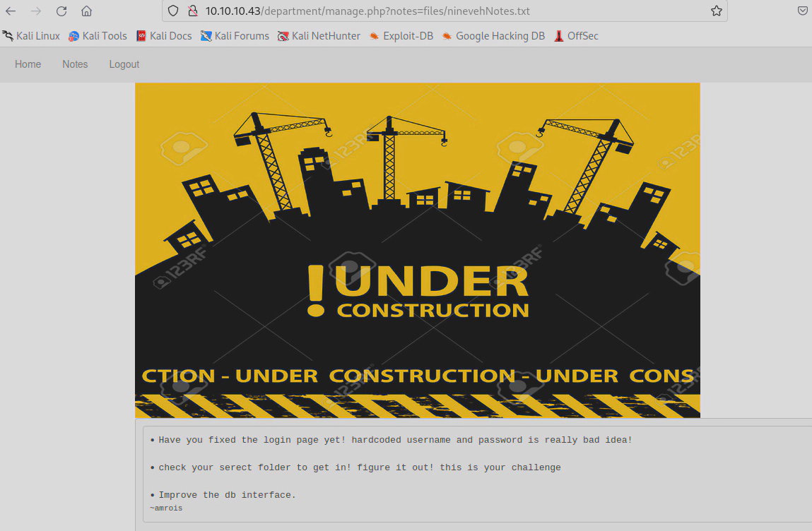Open the tracking protection shield icon
The width and height of the screenshot is (812, 531).
click(x=174, y=11)
